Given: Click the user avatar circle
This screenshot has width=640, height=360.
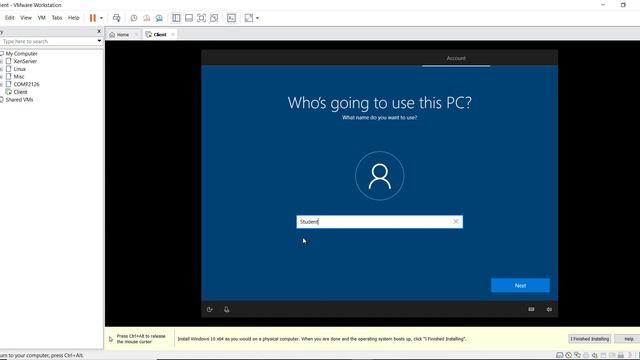Looking at the screenshot, I should coord(380,176).
